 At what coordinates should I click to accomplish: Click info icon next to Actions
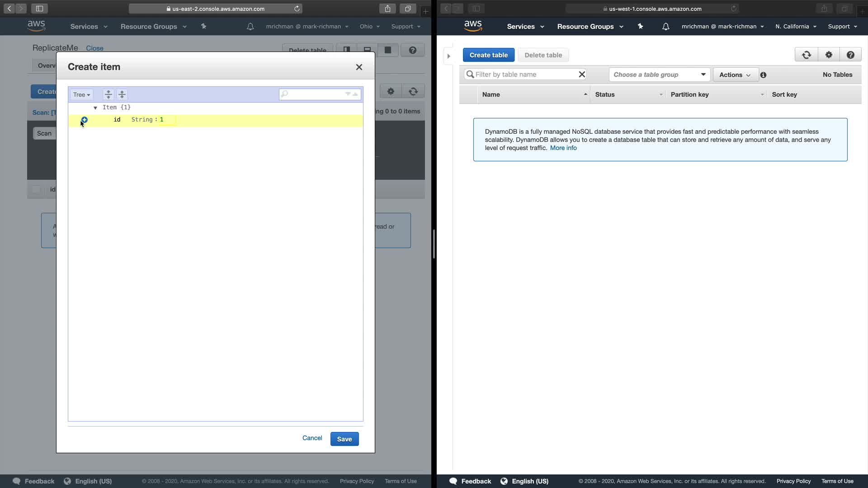(x=763, y=75)
